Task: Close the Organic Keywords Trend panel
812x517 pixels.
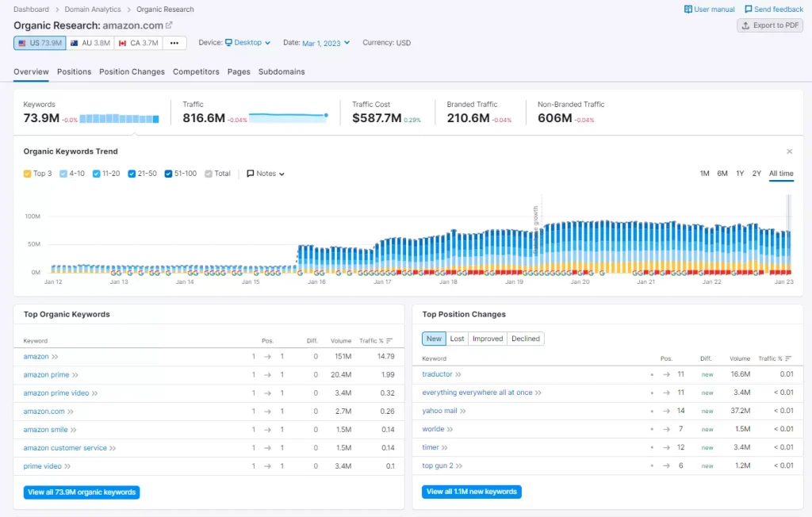Action: [789, 151]
